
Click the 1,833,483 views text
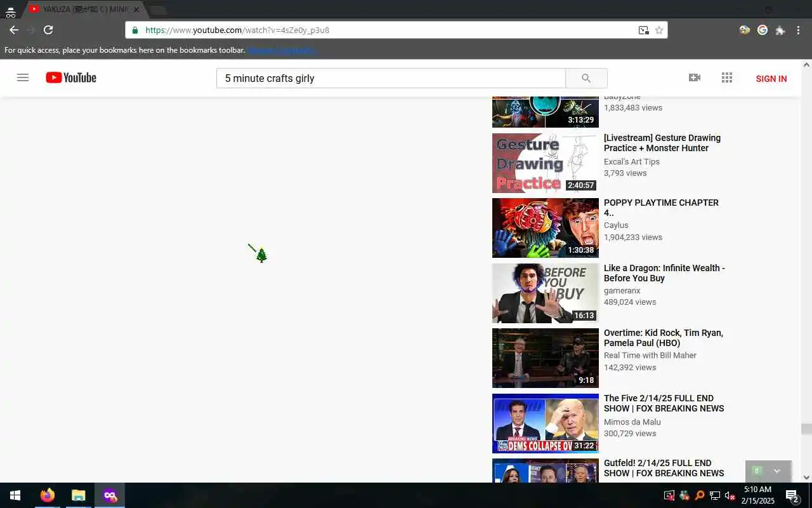tap(633, 108)
